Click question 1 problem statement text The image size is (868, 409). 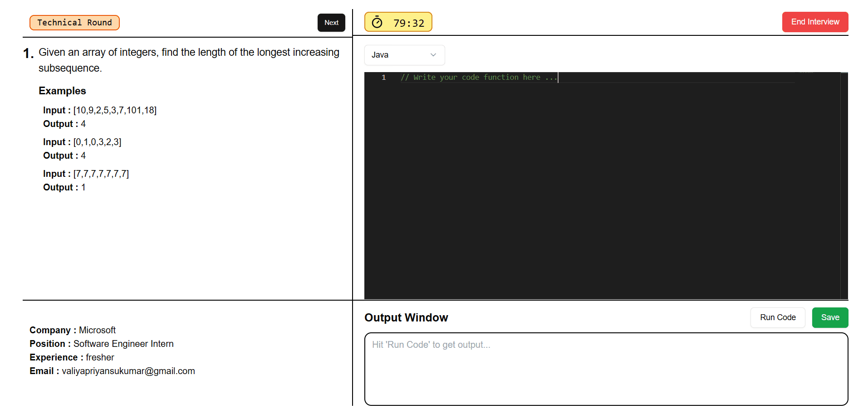coord(188,60)
